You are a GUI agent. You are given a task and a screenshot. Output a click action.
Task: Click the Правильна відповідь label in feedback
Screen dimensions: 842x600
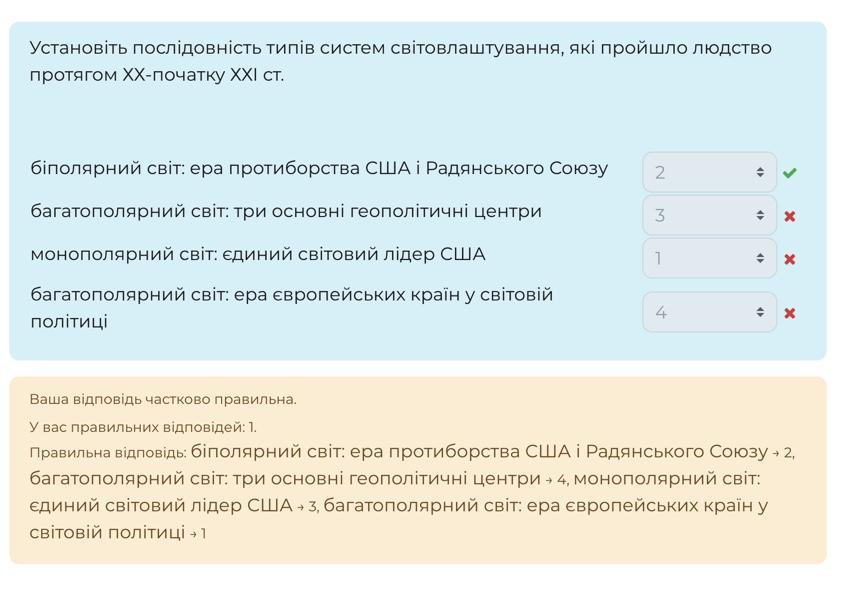[108, 453]
